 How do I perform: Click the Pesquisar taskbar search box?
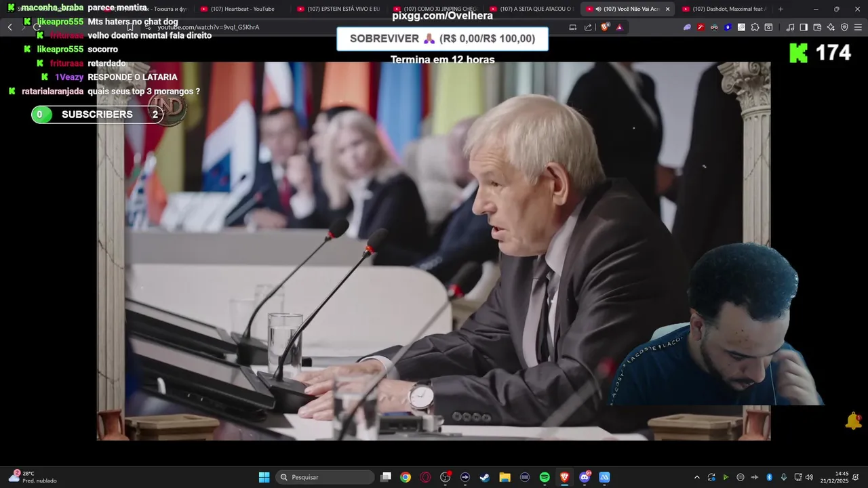325,477
